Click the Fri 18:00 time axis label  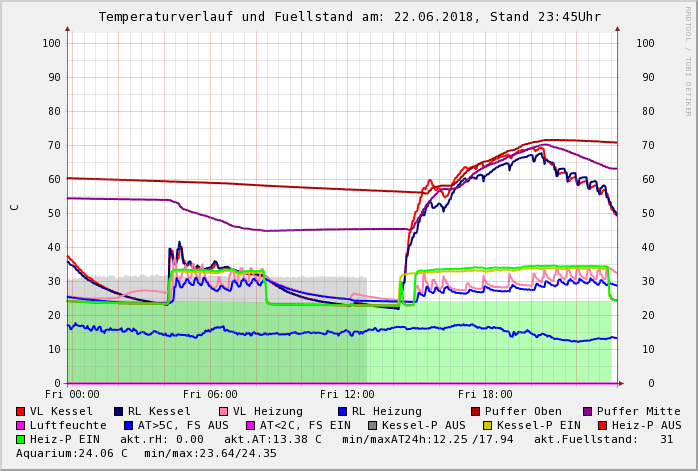coord(485,394)
